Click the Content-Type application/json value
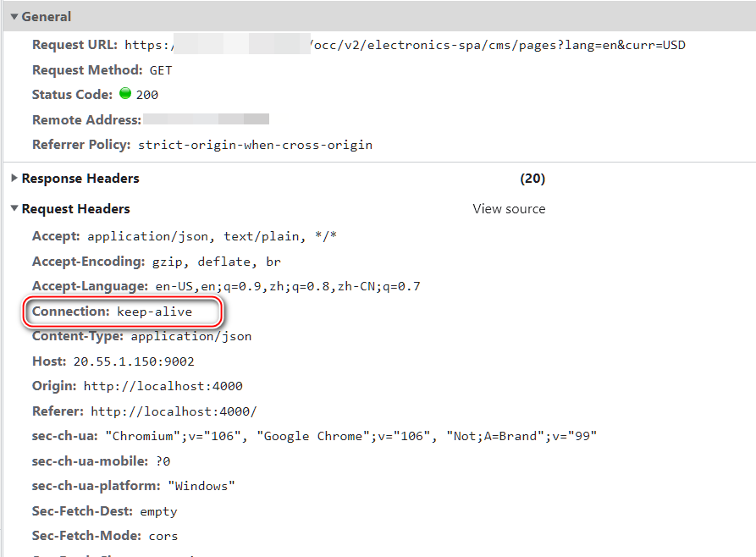The height and width of the screenshot is (557, 756). tap(190, 336)
